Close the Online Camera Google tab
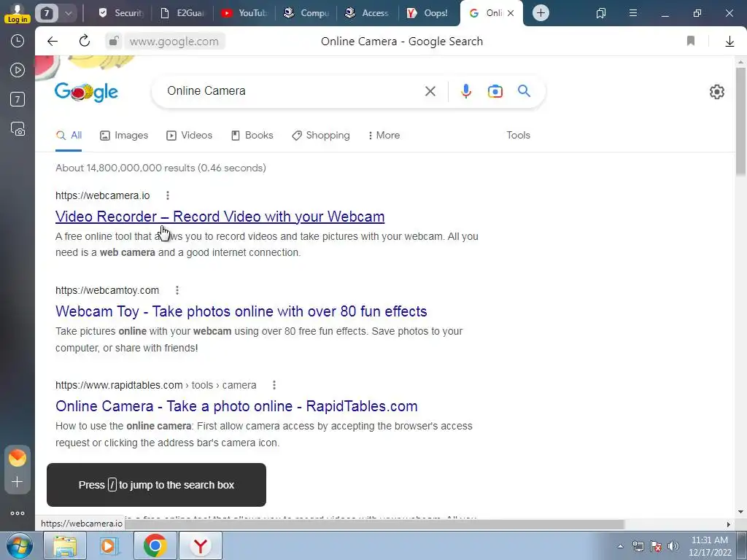Screen dimensions: 747x560 click(x=510, y=13)
